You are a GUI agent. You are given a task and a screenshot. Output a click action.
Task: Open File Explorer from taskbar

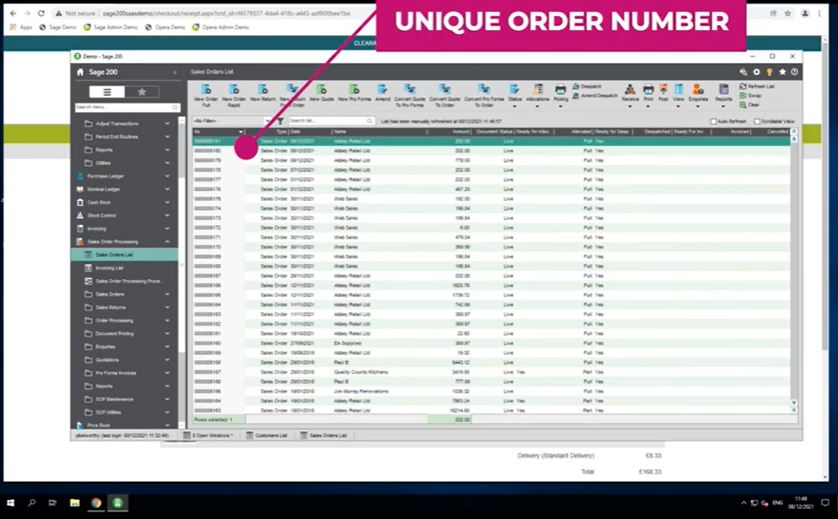pos(74,503)
